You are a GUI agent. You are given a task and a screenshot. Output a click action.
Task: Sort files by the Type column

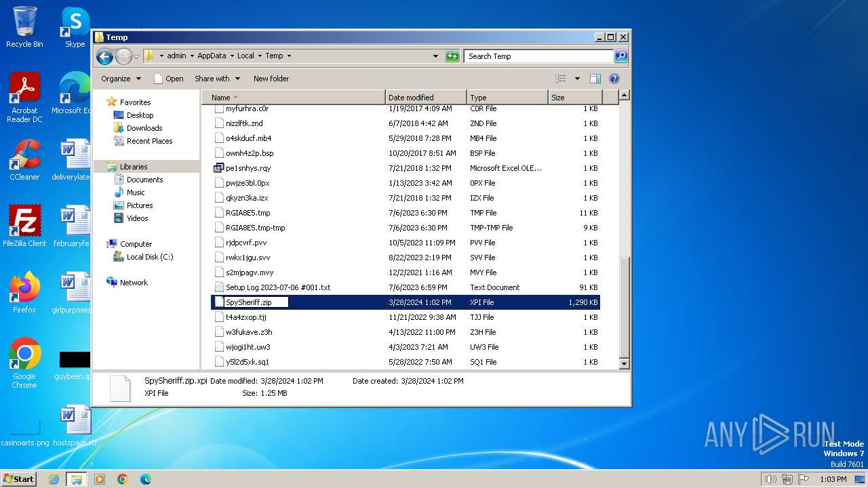[x=507, y=98]
